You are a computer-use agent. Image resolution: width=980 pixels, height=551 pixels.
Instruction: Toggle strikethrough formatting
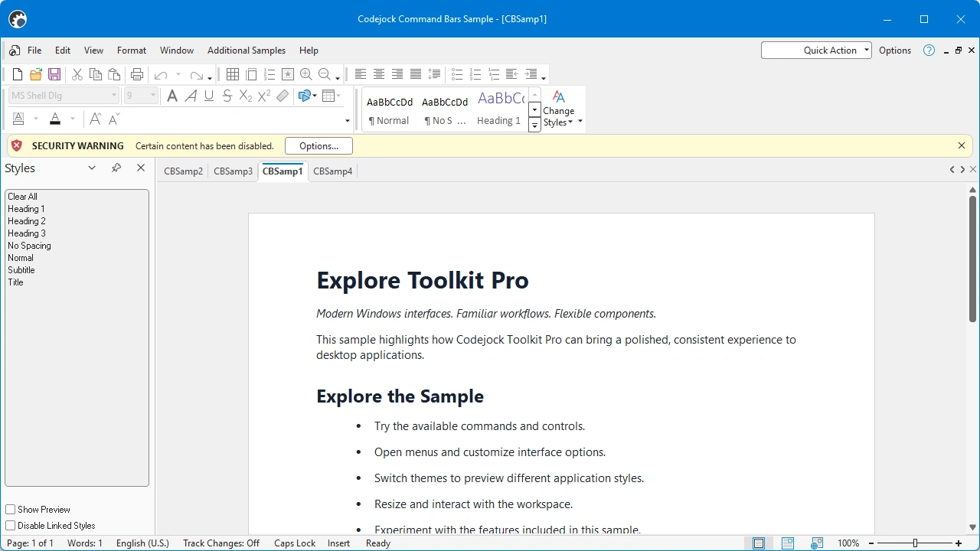pos(227,96)
